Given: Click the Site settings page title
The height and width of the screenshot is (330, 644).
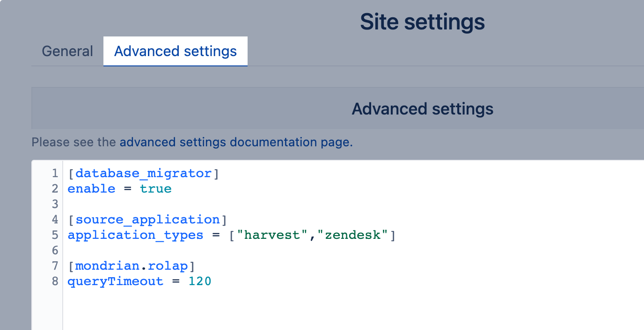Looking at the screenshot, I should [x=422, y=22].
